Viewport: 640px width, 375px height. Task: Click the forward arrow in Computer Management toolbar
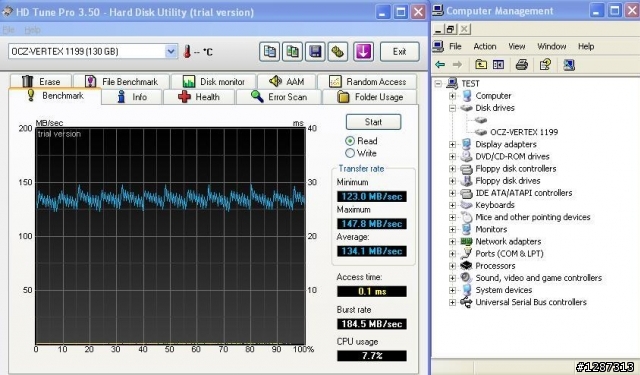(x=457, y=64)
